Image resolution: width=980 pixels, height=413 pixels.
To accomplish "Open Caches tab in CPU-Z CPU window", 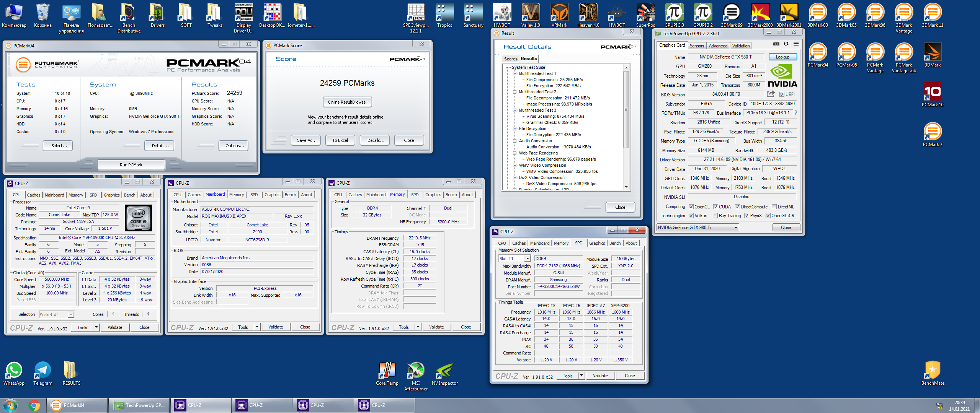I will [x=33, y=195].
